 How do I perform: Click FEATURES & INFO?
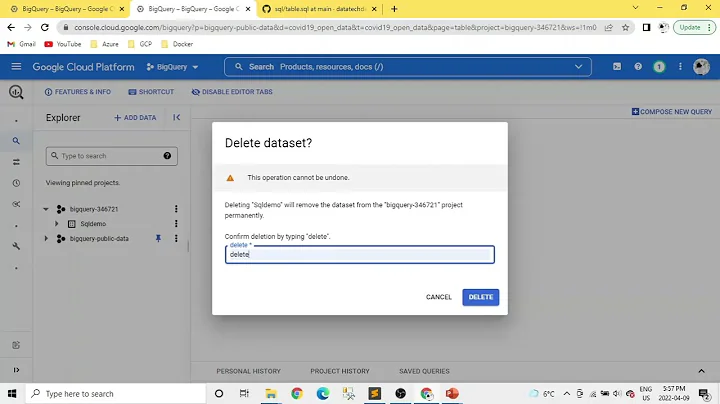click(78, 92)
